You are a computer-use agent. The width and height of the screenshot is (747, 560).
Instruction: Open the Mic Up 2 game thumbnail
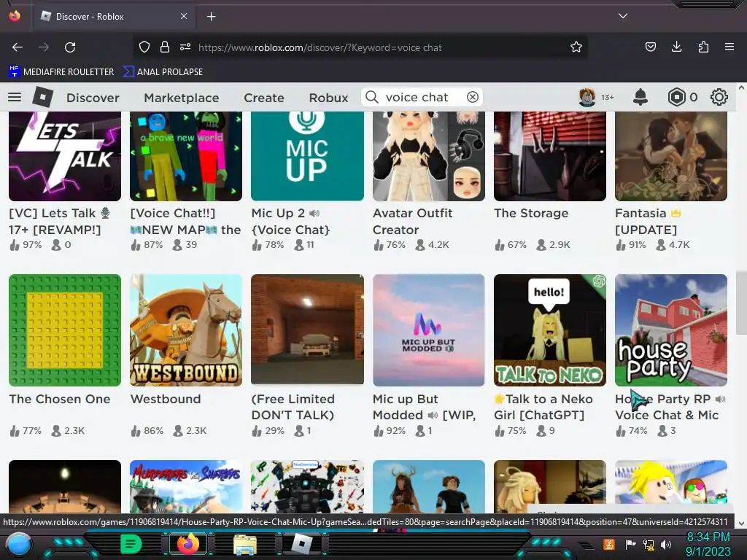click(307, 156)
